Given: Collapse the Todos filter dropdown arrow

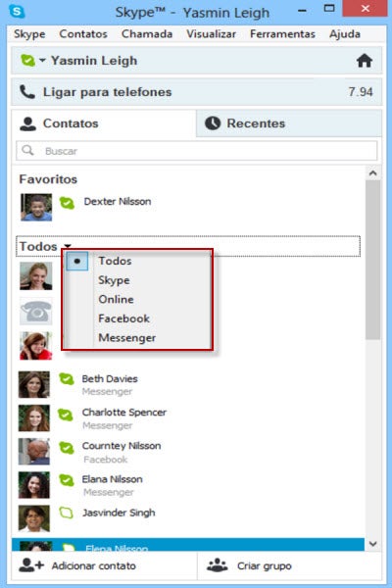Looking at the screenshot, I should pyautogui.click(x=68, y=246).
